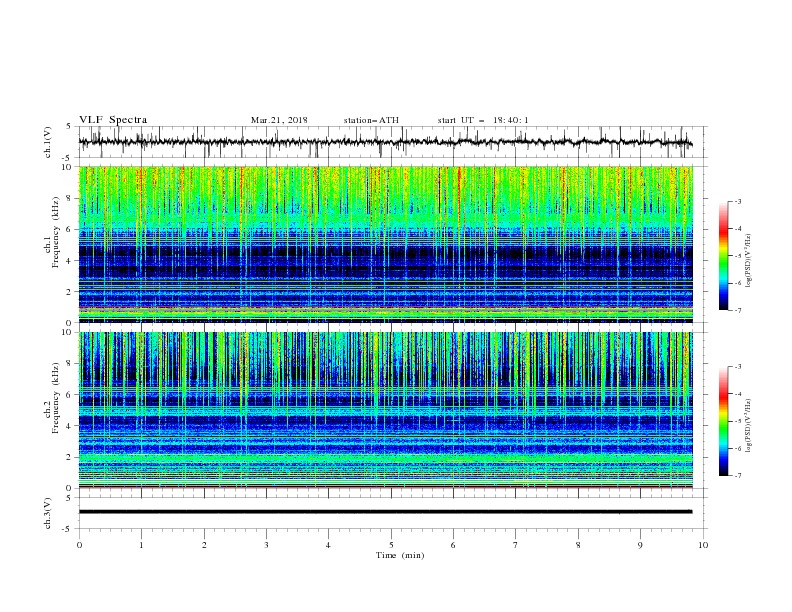Screen dimensions: 792x612
Task: Click the date 'Mar.21, 2018'
Action: point(279,120)
